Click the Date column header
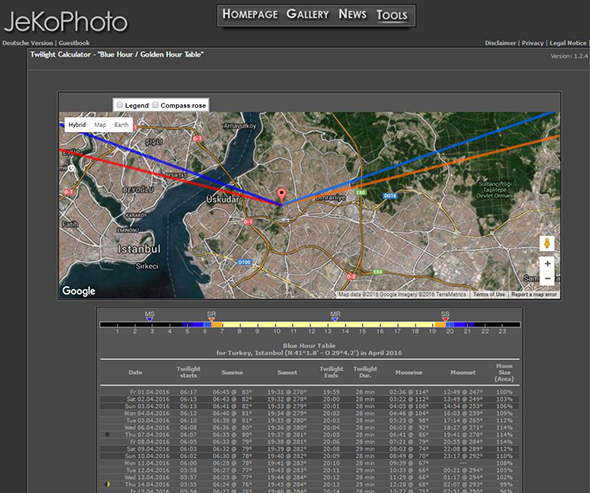The height and width of the screenshot is (493, 590). click(135, 373)
